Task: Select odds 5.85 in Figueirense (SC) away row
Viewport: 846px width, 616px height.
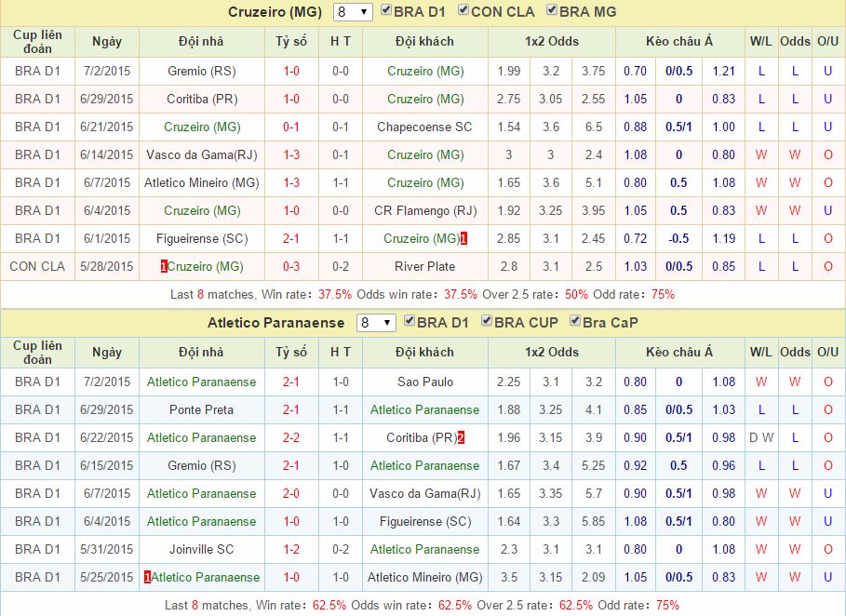Action: [594, 522]
